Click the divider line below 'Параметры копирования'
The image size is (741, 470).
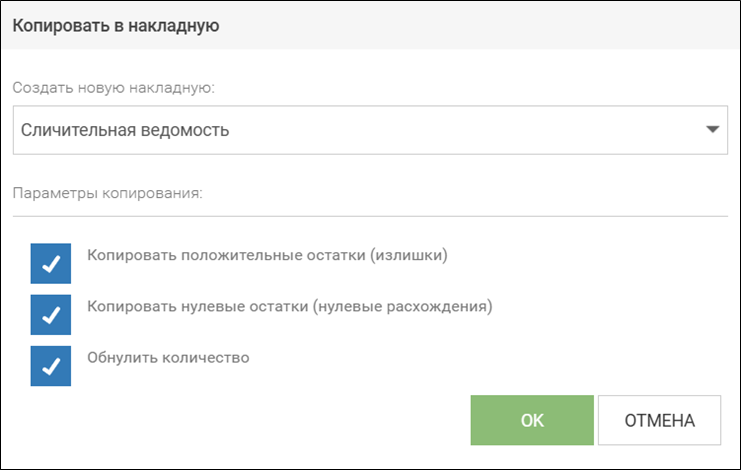(370, 215)
